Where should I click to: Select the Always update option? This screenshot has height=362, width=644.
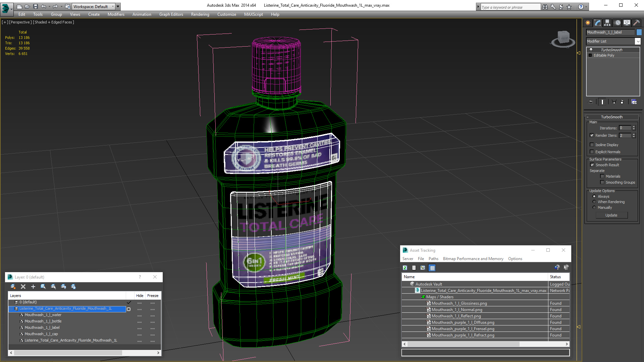(x=594, y=196)
